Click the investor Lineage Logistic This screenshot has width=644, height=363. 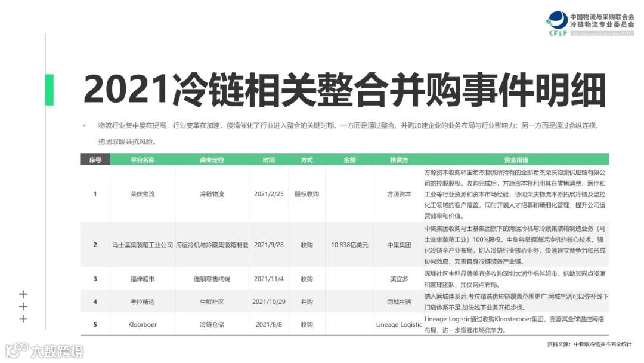click(x=399, y=324)
